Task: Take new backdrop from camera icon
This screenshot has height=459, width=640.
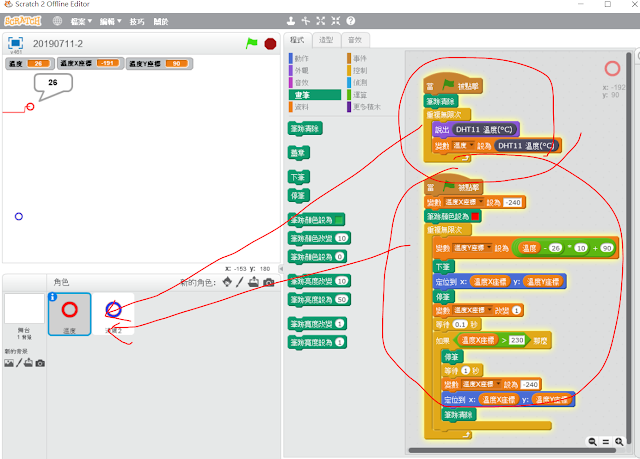Action: pyautogui.click(x=40, y=363)
